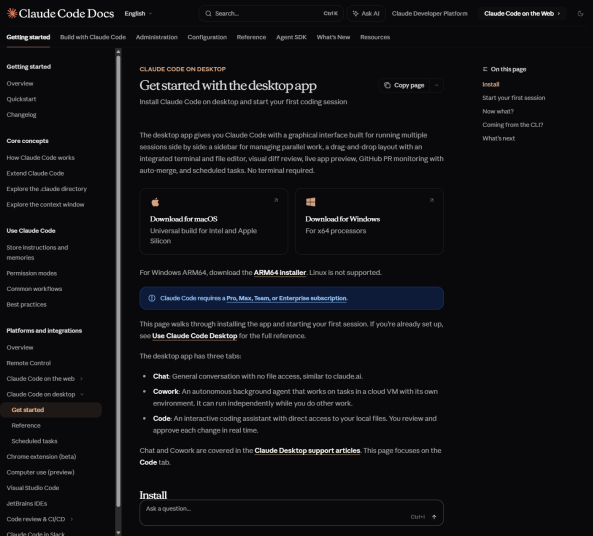Open the Configuration tab
593x536 pixels.
207,37
